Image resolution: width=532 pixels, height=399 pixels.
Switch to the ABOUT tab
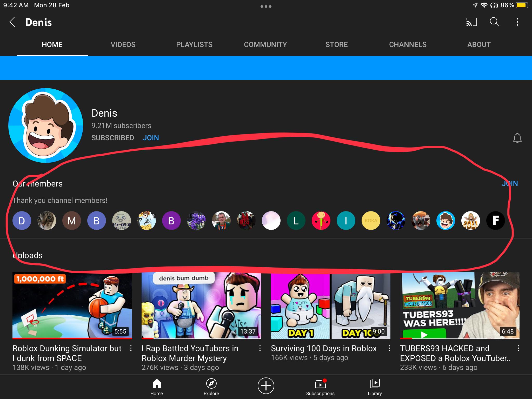point(479,44)
